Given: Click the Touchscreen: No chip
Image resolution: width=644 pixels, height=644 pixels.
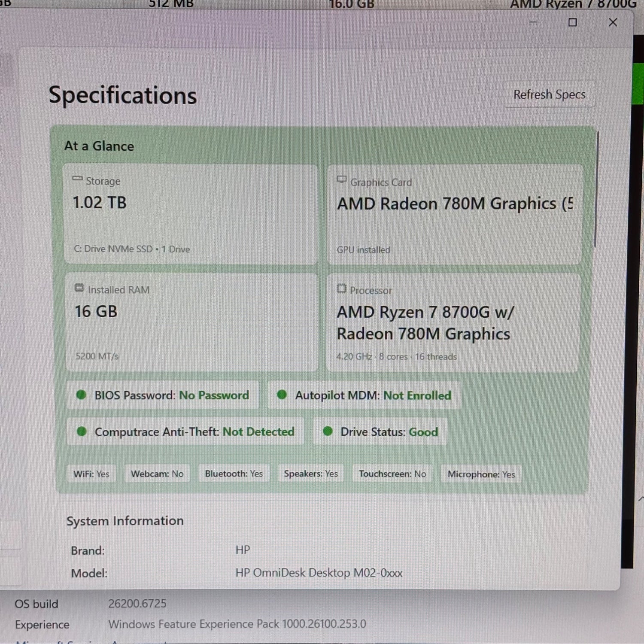Looking at the screenshot, I should pos(392,474).
